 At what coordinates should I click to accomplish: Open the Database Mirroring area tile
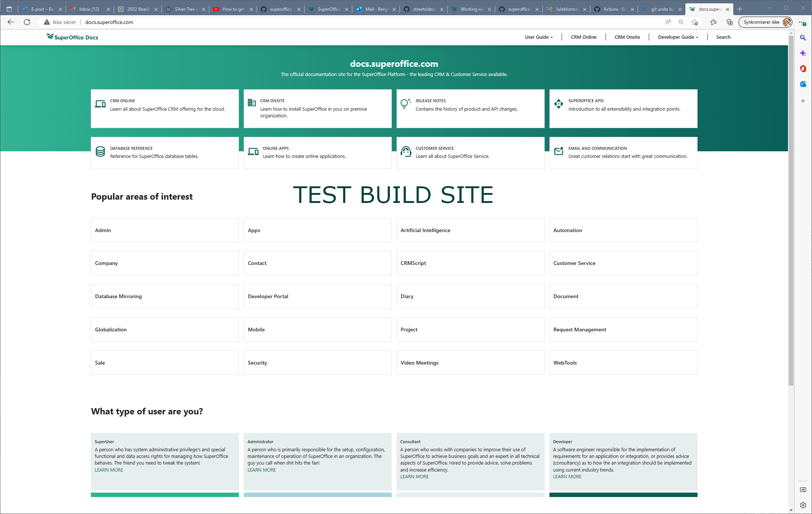[165, 296]
